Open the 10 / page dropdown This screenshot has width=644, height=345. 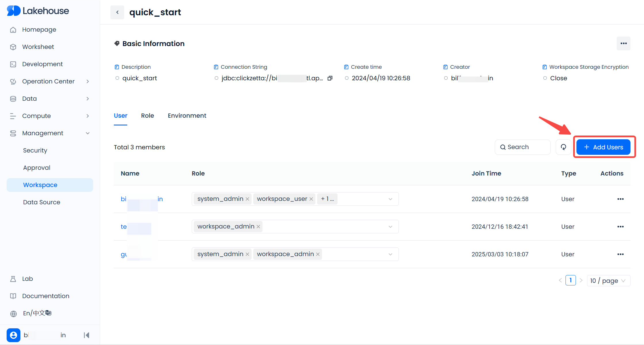608,281
